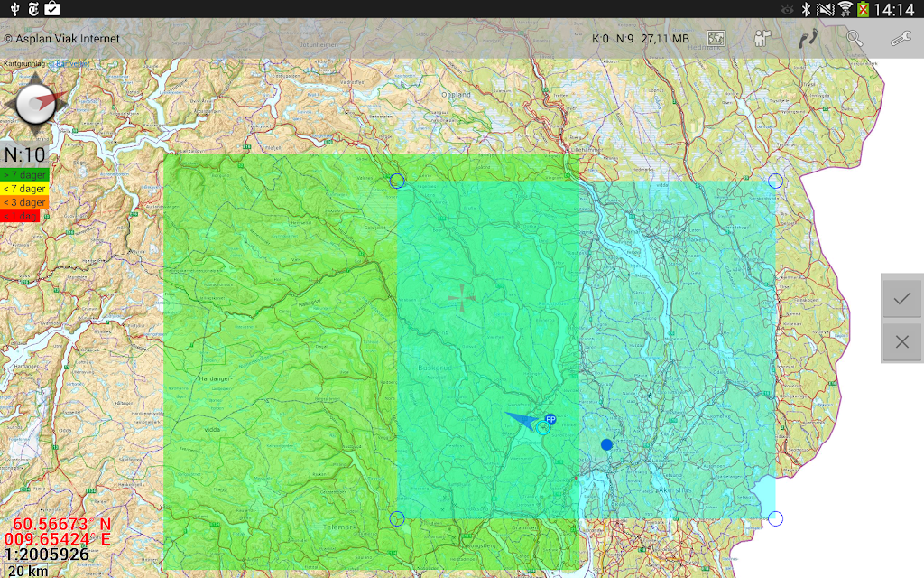Tap the person-with-flag waypoint icon

pyautogui.click(x=762, y=39)
